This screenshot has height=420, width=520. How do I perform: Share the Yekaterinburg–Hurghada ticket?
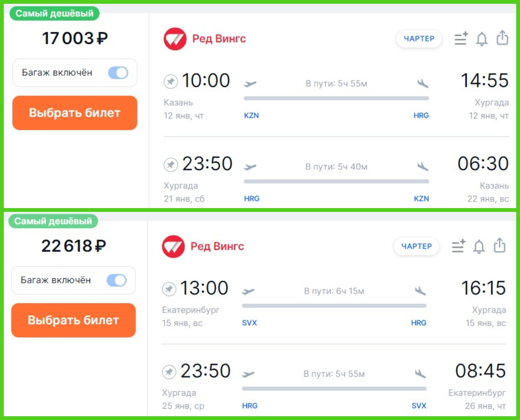(x=499, y=245)
